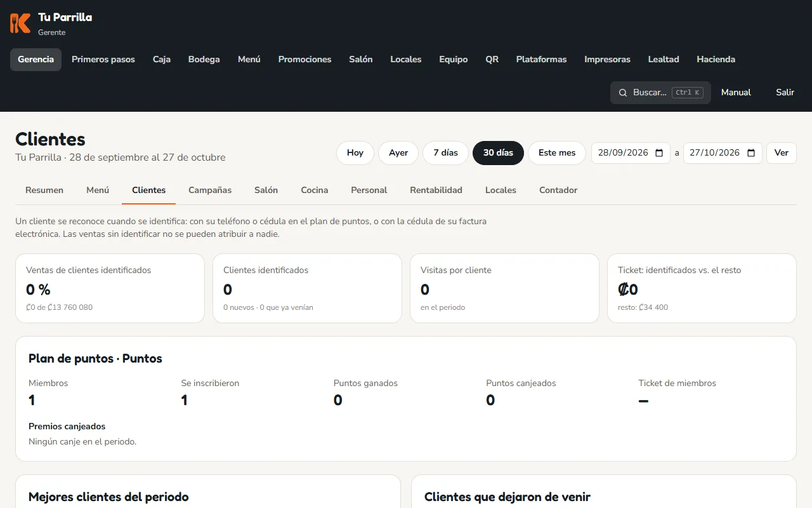Open Impresoras in the navigation

pyautogui.click(x=608, y=60)
